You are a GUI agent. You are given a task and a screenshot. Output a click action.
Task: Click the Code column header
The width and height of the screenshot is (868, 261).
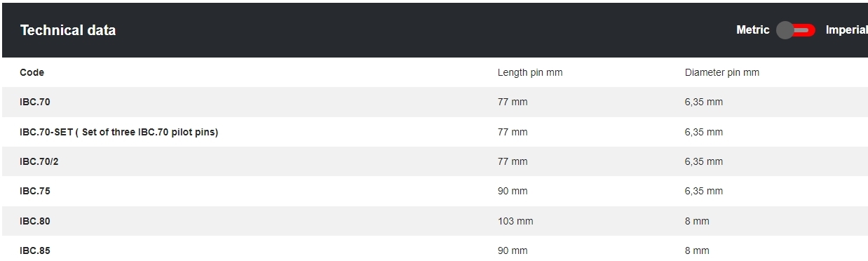click(x=32, y=72)
